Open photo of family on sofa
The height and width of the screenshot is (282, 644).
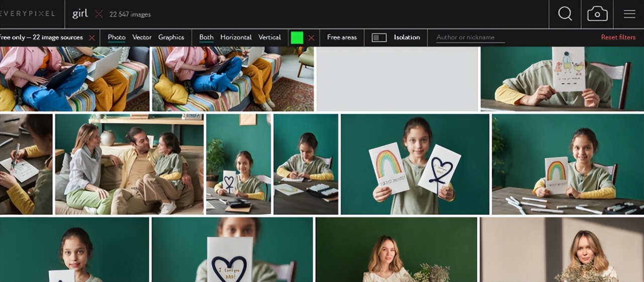[129, 164]
